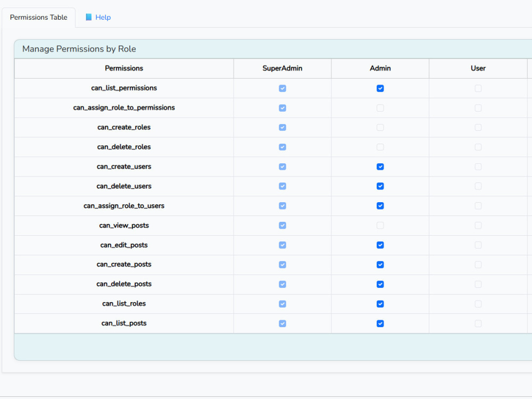Viewport: 532px width, 399px height.
Task: Toggle SuperAdmin can_view_posts checkbox
Action: click(x=282, y=226)
